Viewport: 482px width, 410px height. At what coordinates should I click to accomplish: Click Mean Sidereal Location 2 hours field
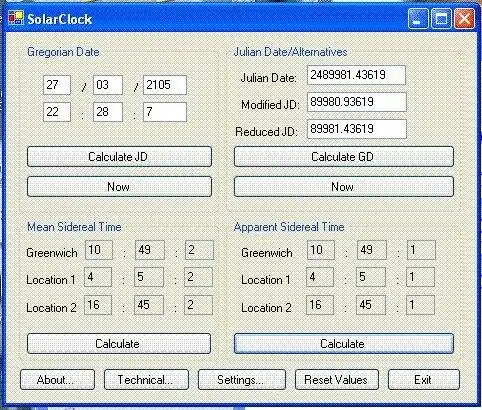tap(98, 305)
